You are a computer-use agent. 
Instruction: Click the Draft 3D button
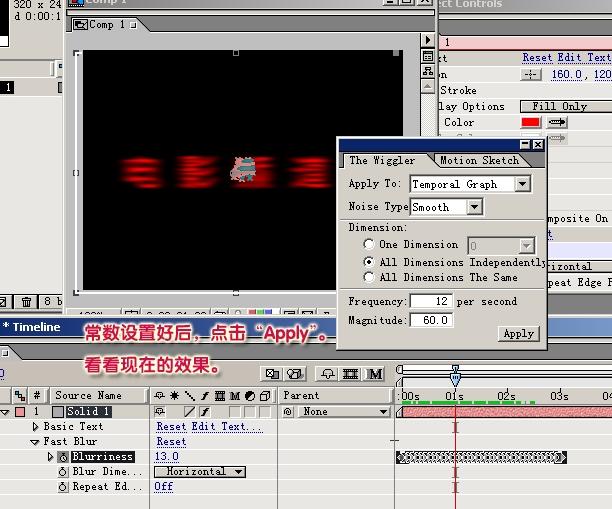point(295,374)
